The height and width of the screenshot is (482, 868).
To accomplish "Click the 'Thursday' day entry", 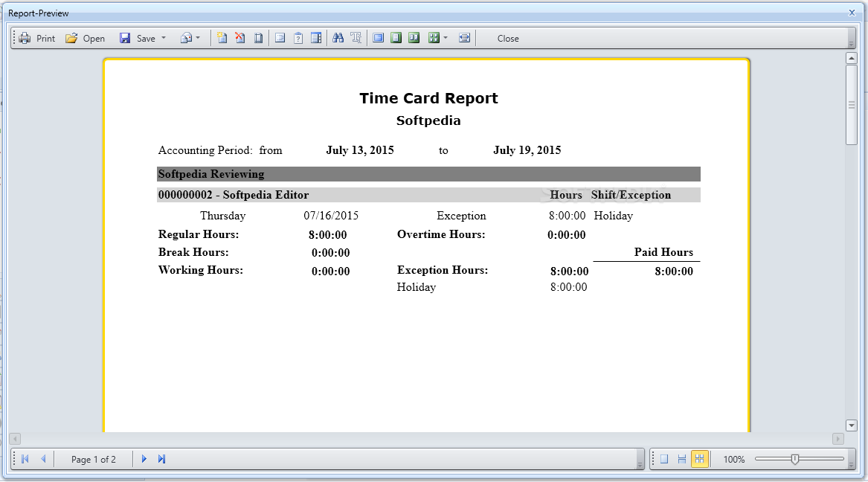I will click(222, 216).
